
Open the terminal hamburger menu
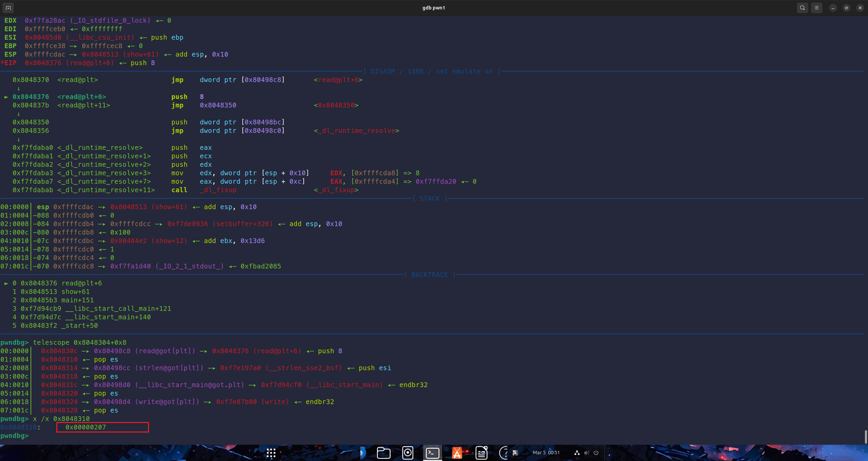click(x=817, y=7)
